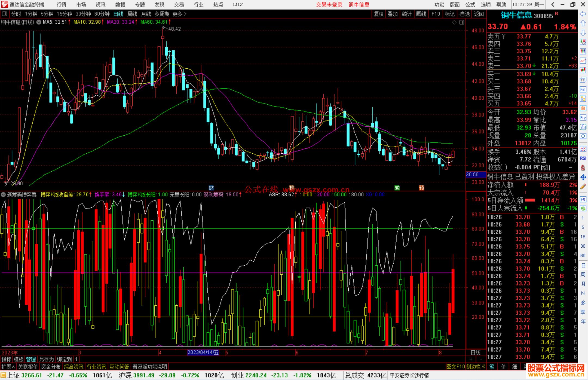The width and height of the screenshot is (588, 380).
Task: Open the 叠加 overlay option
Action: 393,14
